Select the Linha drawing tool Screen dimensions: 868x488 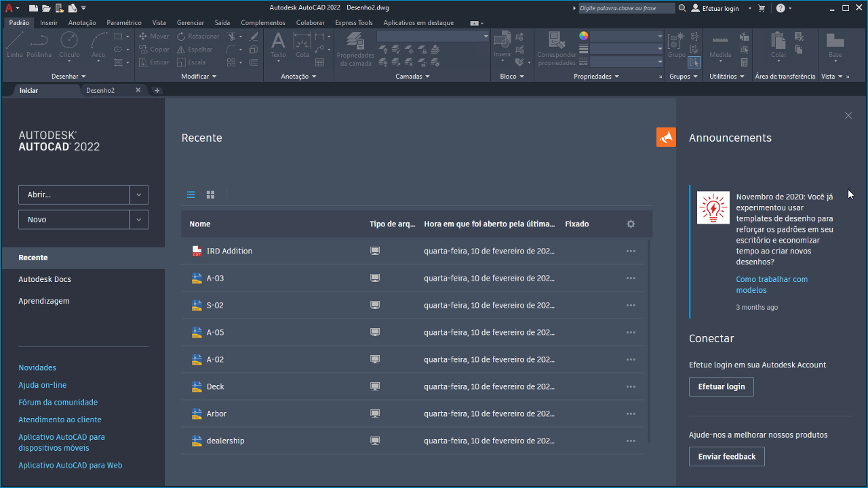point(14,45)
